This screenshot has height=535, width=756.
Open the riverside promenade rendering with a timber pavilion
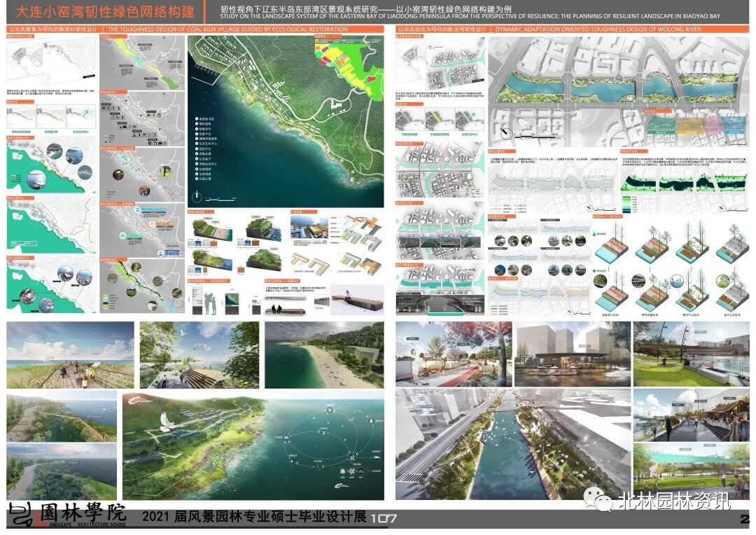coord(692,415)
